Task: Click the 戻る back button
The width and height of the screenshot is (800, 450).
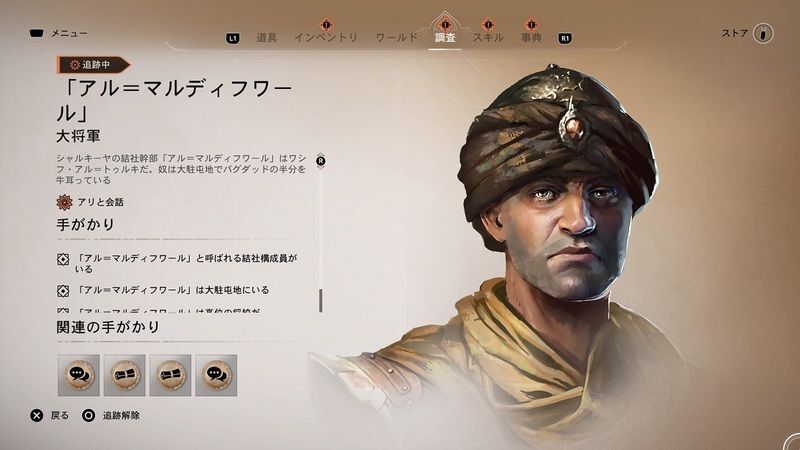Action: coord(49,415)
